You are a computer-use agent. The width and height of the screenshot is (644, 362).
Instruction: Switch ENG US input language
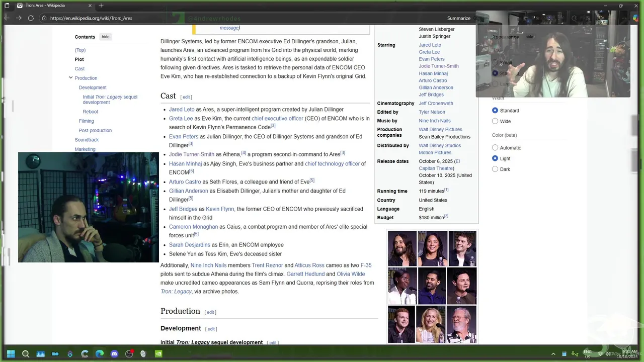[x=587, y=354]
